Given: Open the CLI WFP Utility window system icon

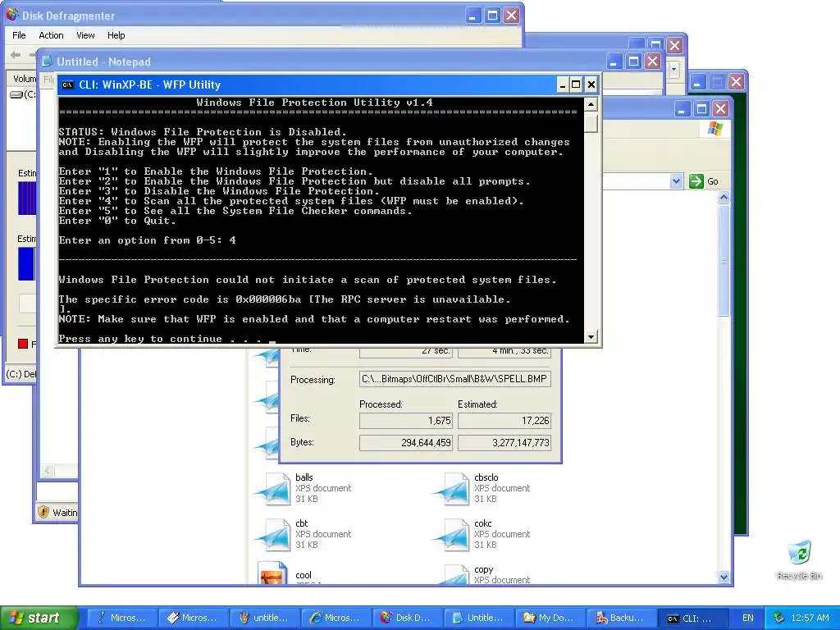Looking at the screenshot, I should point(67,84).
